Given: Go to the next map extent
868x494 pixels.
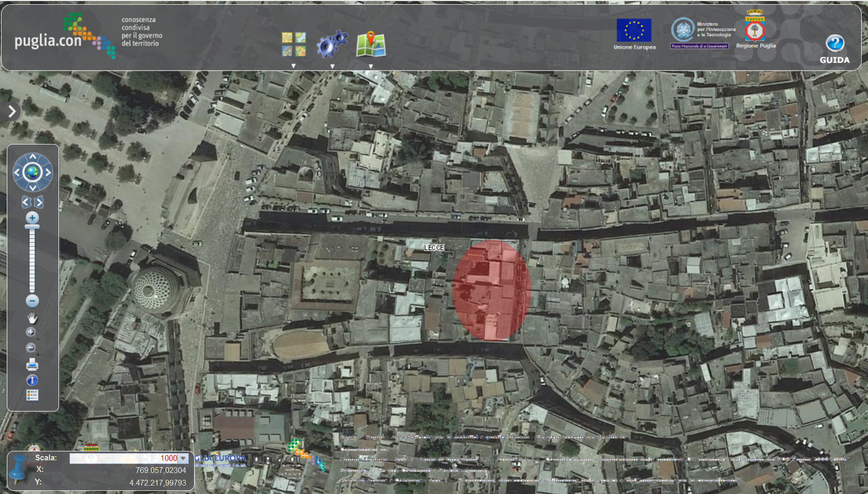Looking at the screenshot, I should (x=39, y=202).
